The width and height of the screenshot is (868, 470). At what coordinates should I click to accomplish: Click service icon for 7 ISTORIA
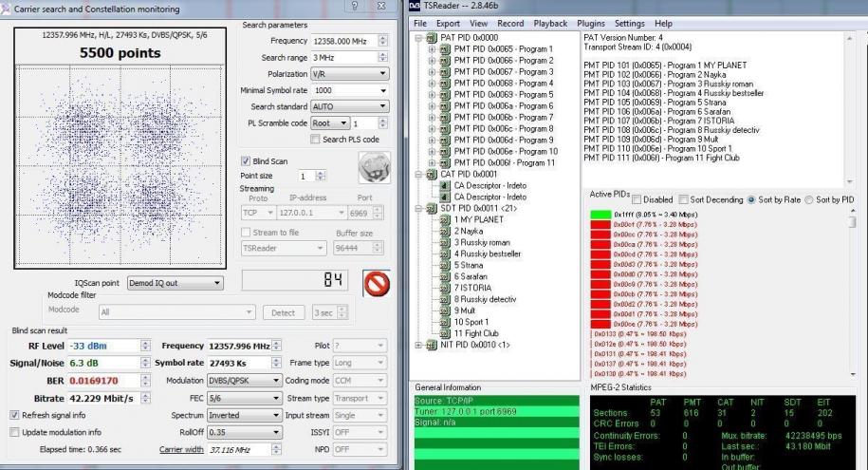(x=445, y=288)
